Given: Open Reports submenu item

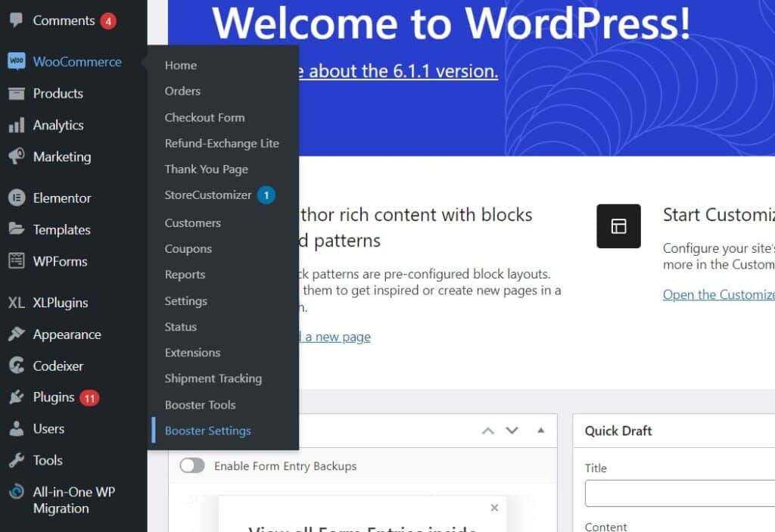Looking at the screenshot, I should pos(185,275).
